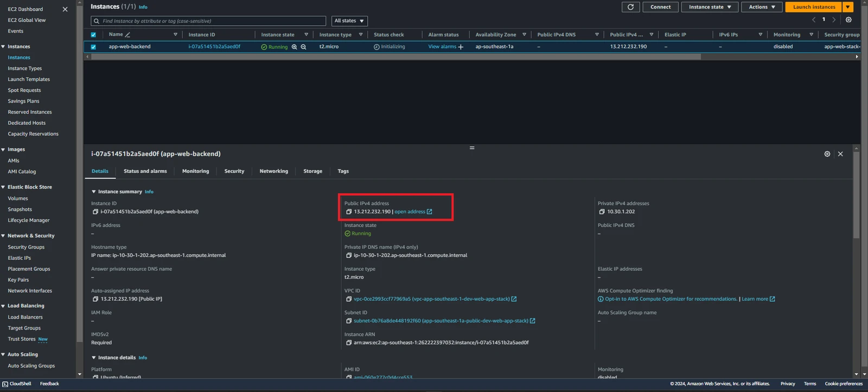This screenshot has width=868, height=392.
Task: Copy the auto-assigned IP address
Action: tap(95, 299)
